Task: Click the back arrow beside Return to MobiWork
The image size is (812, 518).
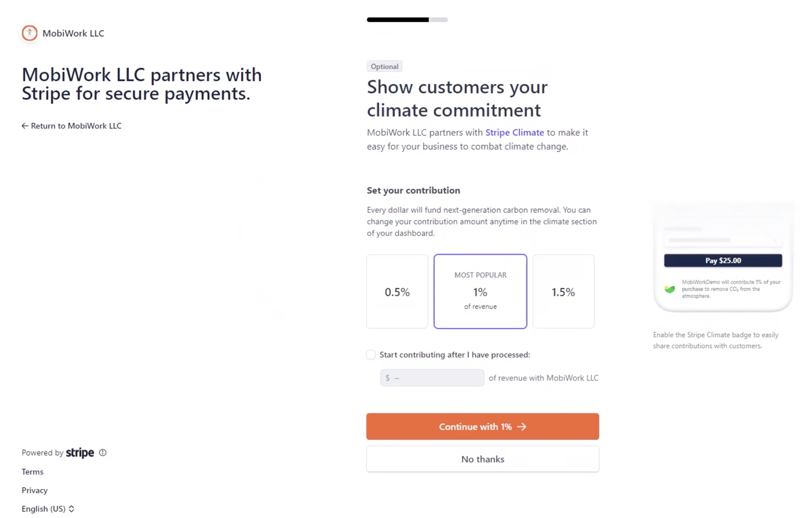Action: (x=25, y=126)
